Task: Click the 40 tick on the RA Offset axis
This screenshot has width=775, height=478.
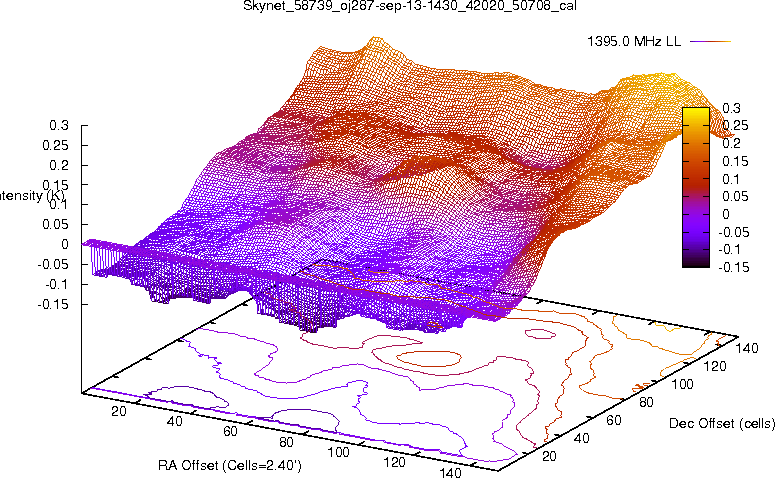Action: point(174,421)
